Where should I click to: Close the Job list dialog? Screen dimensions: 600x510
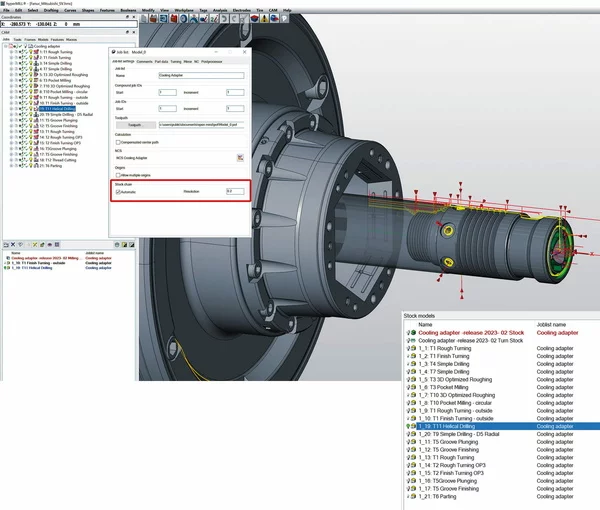(246, 50)
